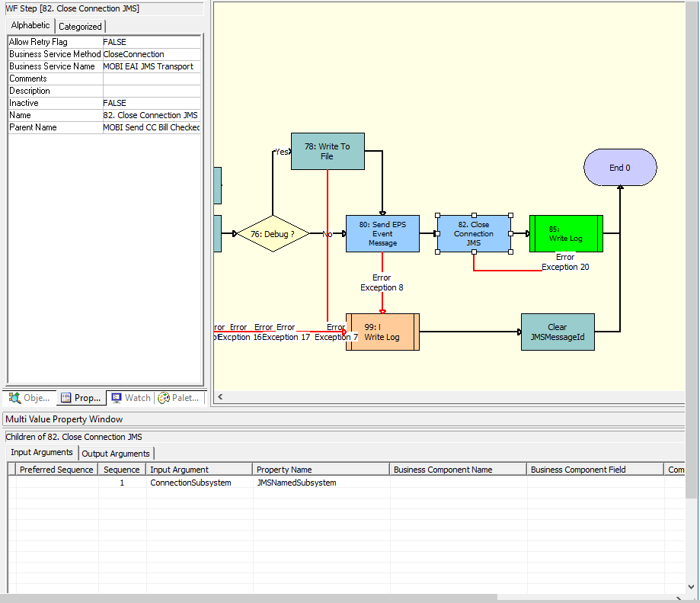
Task: Click the empty Description value field
Action: [152, 91]
